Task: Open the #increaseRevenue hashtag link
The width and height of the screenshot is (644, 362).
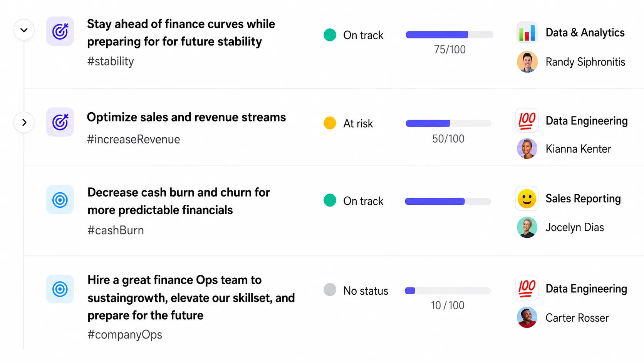Action: [133, 139]
